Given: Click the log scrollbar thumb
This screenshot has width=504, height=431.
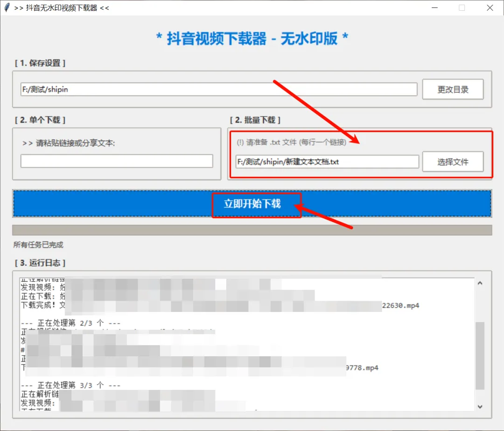Looking at the screenshot, I should click(480, 355).
